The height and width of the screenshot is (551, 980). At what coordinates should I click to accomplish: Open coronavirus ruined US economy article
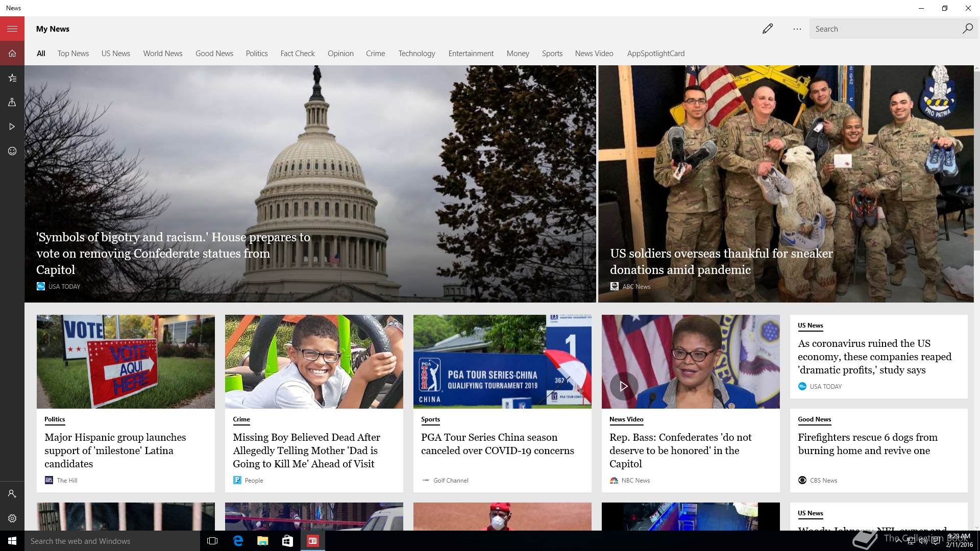875,357
